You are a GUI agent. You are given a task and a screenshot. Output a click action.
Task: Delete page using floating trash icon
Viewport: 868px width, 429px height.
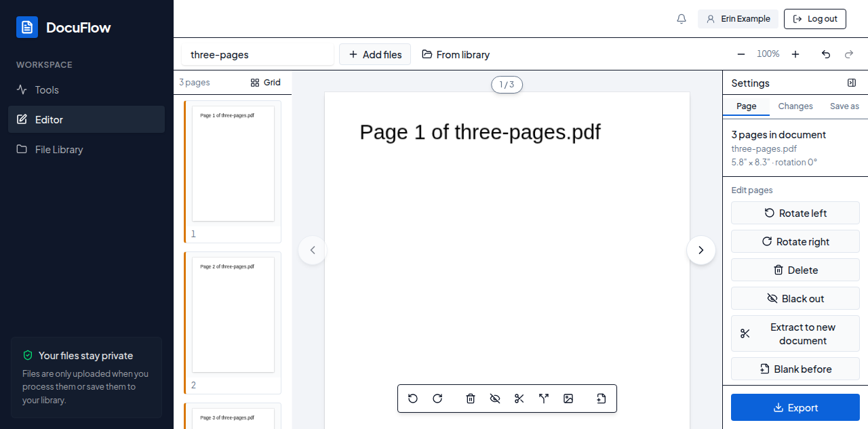471,399
